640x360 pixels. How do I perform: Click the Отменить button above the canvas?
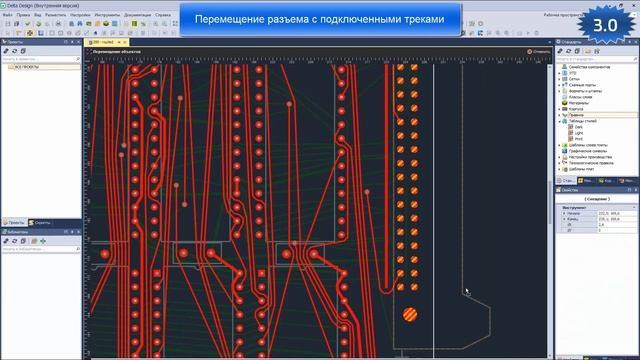[x=539, y=52]
